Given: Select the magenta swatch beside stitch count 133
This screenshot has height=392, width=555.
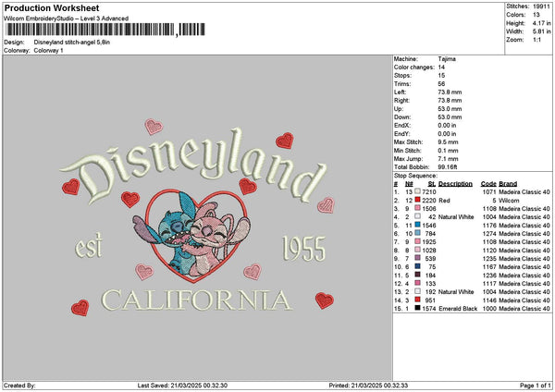Looking at the screenshot, I should click(418, 284).
